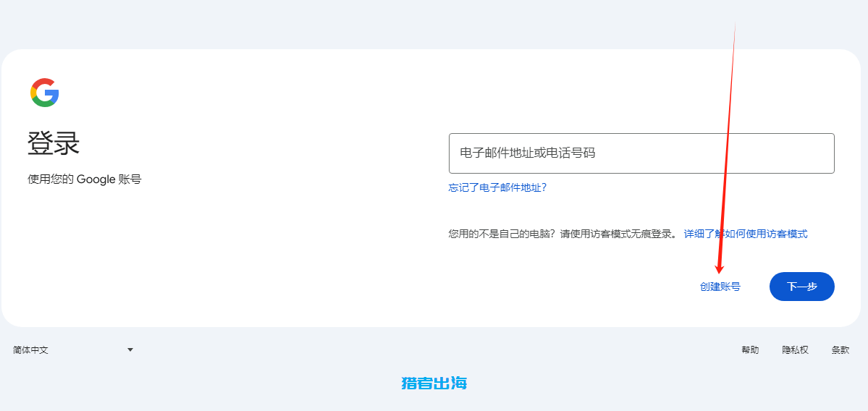Open the 条款 footer link
868x411 pixels.
[840, 349]
